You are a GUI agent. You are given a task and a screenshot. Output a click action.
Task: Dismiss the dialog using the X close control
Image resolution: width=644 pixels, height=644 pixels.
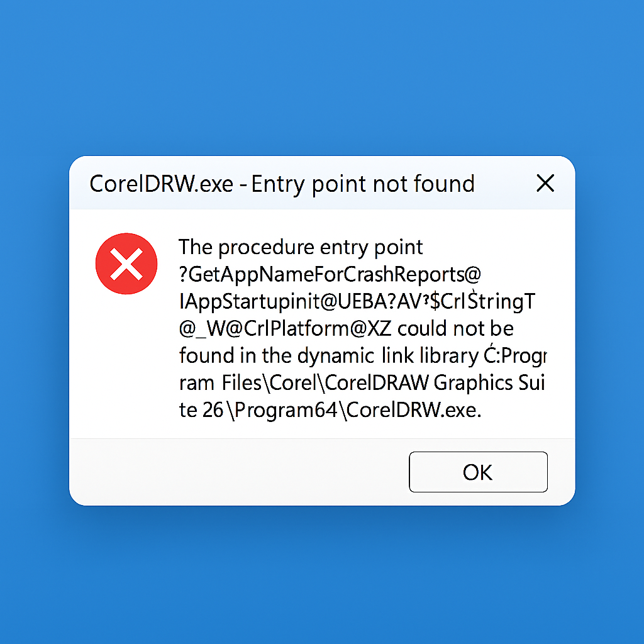click(545, 184)
